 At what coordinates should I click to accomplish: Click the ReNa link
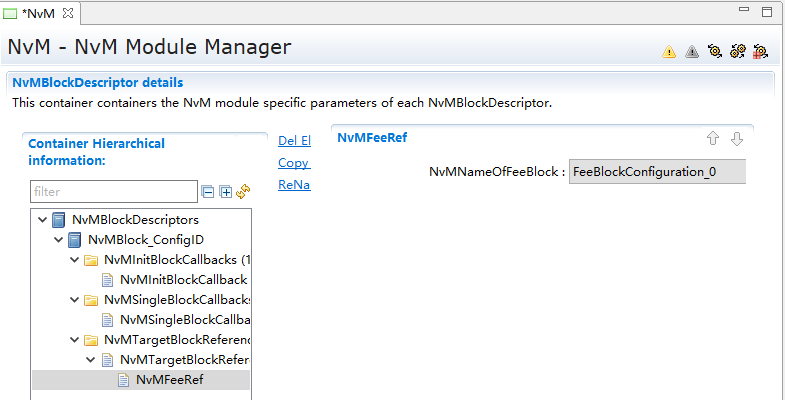[x=294, y=185]
